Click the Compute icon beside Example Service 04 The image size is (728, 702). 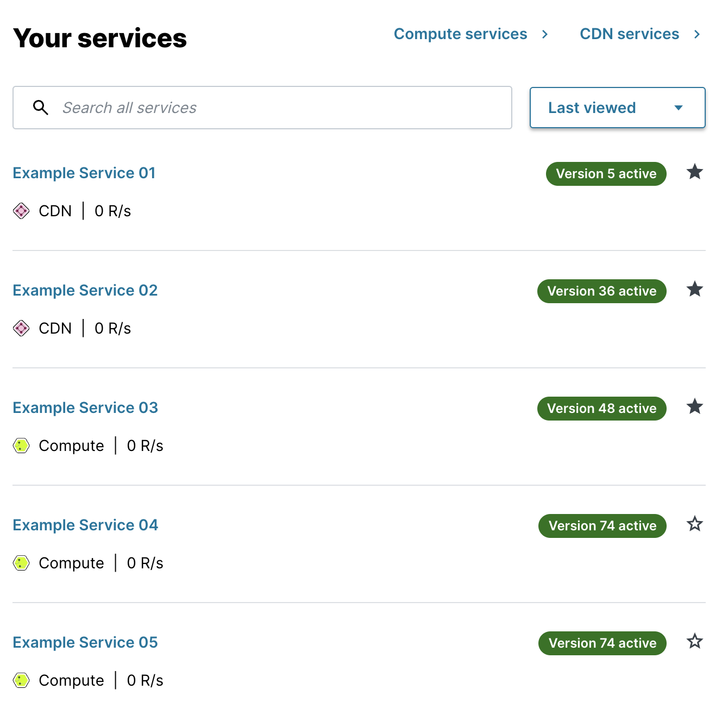21,563
